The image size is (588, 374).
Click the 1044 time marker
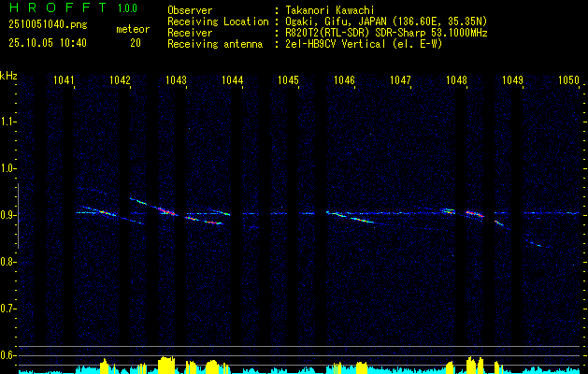click(233, 80)
